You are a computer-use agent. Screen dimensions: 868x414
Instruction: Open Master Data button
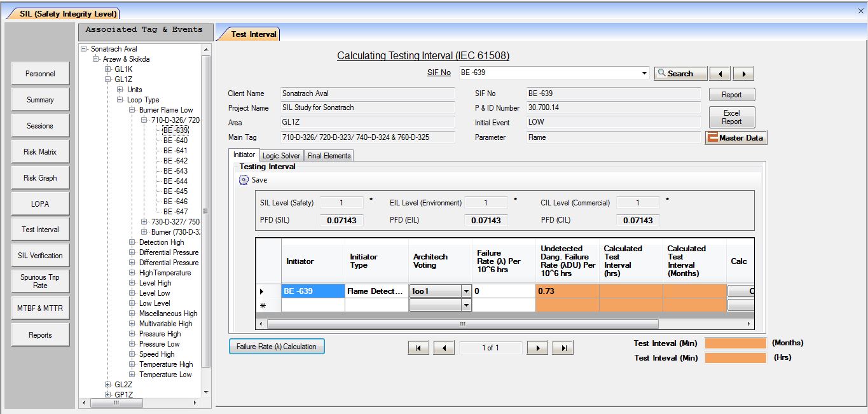tap(736, 137)
